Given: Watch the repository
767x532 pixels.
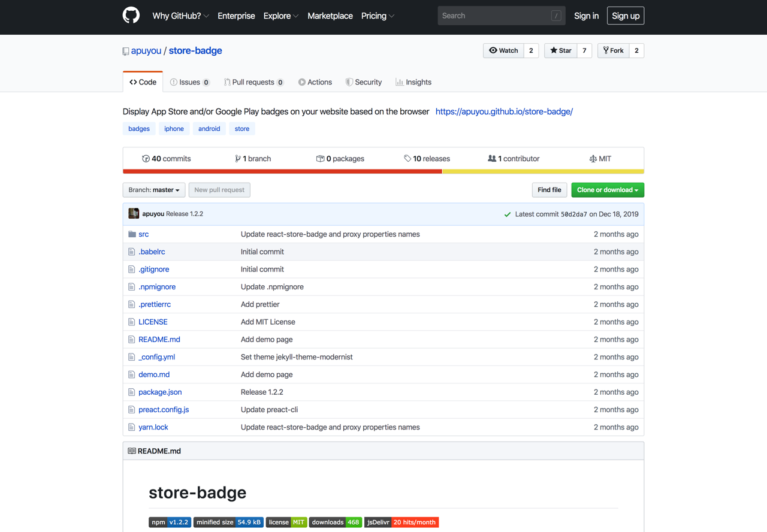Looking at the screenshot, I should [503, 50].
